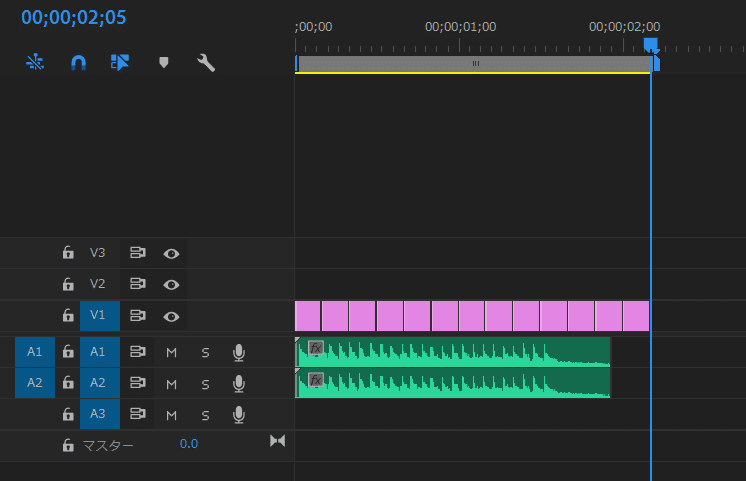The width and height of the screenshot is (746, 481).
Task: Hide track V1 using eye icon
Action: [x=171, y=316]
